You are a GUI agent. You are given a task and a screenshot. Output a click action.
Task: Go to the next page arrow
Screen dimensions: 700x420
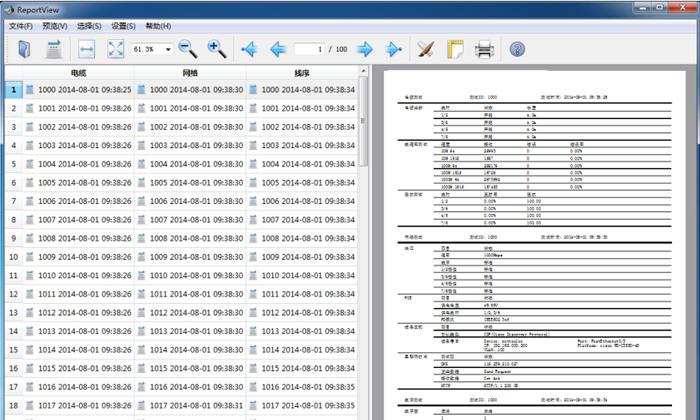[365, 49]
